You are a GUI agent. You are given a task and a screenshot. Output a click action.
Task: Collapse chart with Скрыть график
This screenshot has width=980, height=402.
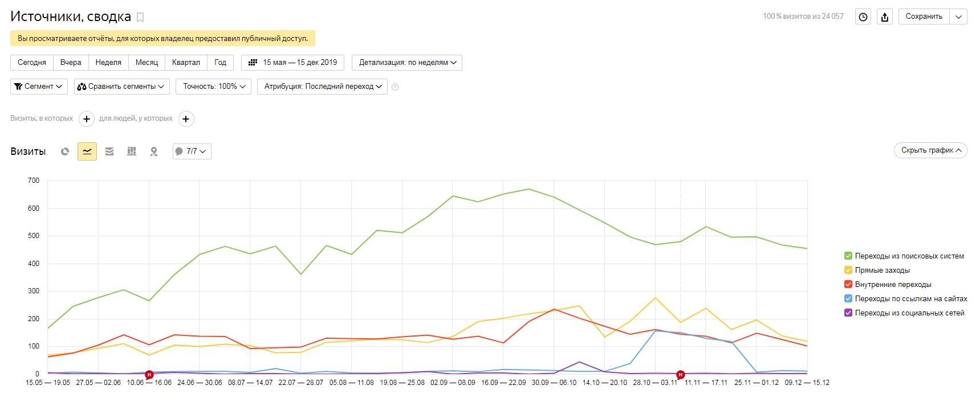(x=930, y=150)
